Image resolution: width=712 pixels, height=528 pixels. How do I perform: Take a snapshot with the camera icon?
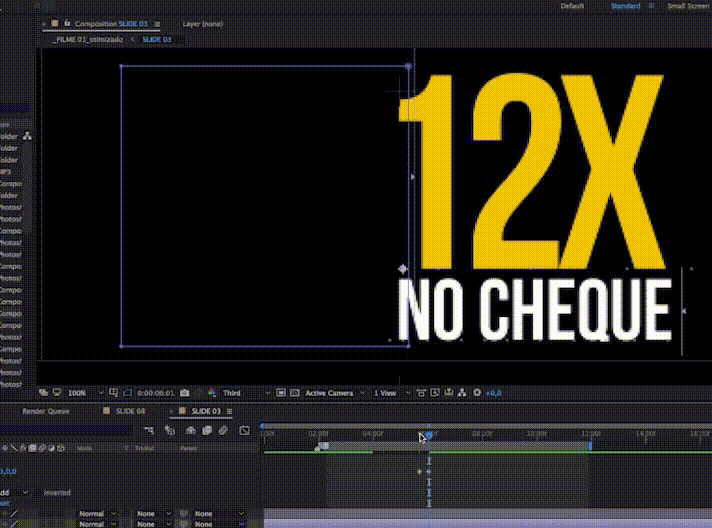184,393
